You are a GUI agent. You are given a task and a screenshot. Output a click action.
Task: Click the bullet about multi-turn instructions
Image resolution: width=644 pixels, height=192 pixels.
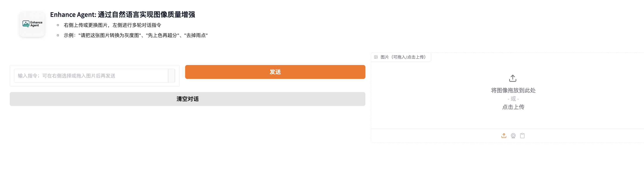pos(113,25)
